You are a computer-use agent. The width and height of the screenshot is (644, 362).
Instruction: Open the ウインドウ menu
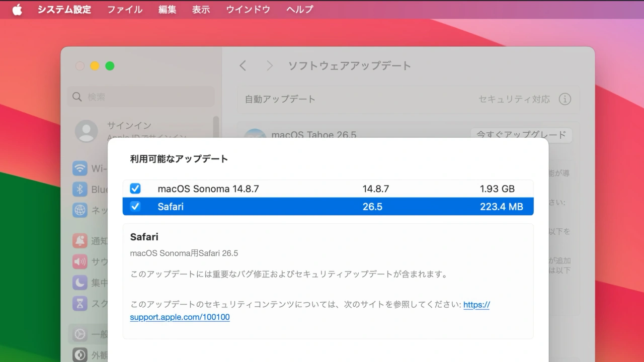(x=248, y=10)
